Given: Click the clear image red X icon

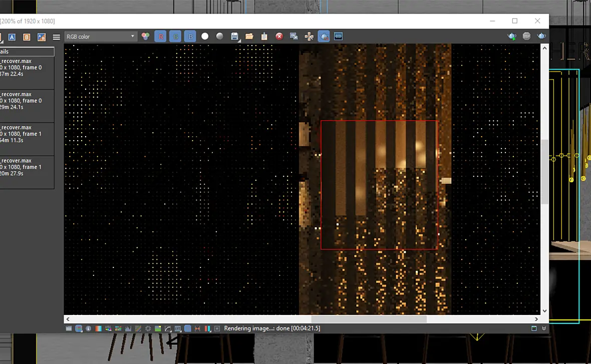Looking at the screenshot, I should tap(279, 36).
